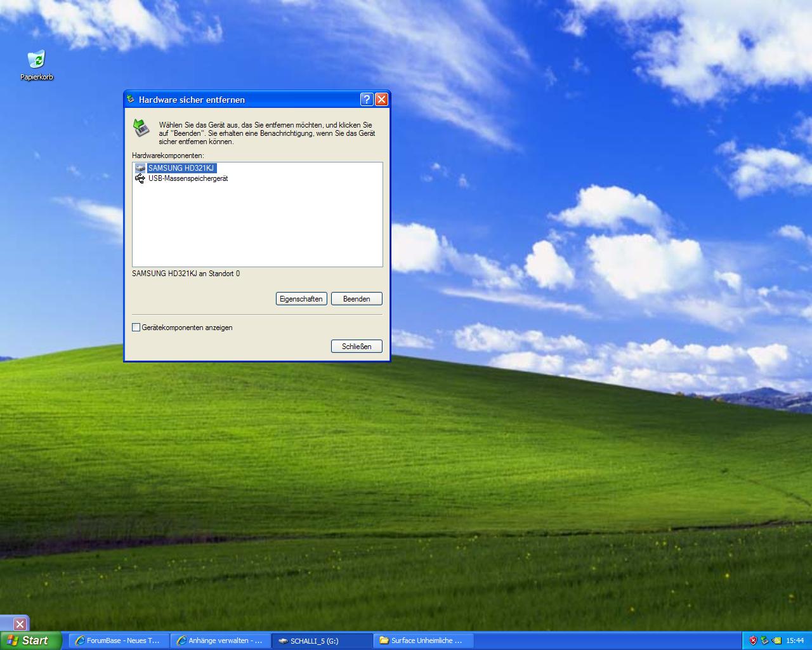Switch to SCHALLI_5 (G:) taskbar window
The height and width of the screenshot is (650, 812).
[x=323, y=640]
